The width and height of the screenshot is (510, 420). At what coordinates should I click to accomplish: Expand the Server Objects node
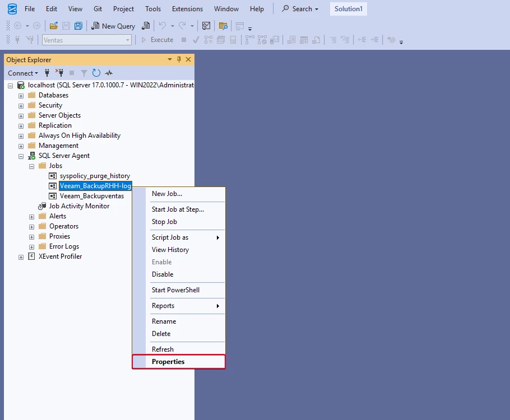point(21,116)
